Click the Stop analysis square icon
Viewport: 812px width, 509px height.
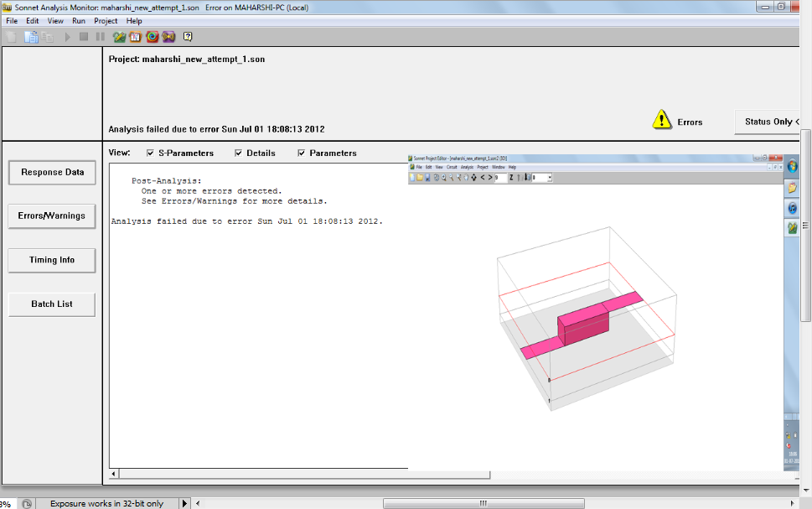click(84, 37)
